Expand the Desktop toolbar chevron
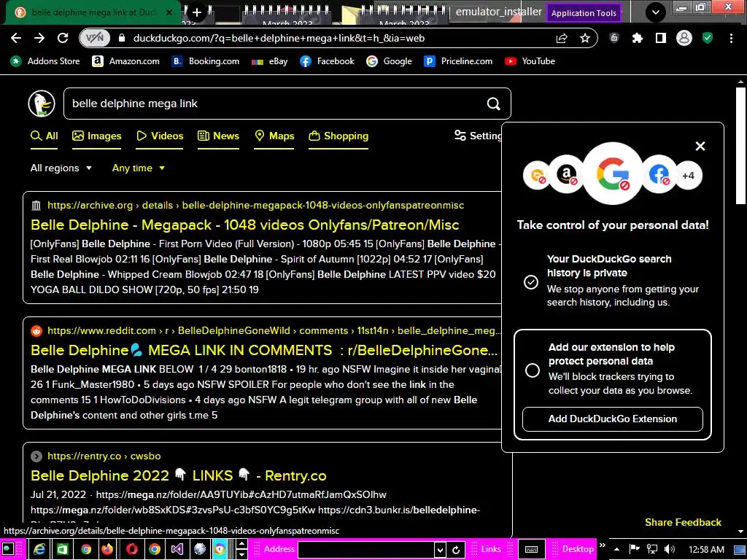 [x=603, y=545]
